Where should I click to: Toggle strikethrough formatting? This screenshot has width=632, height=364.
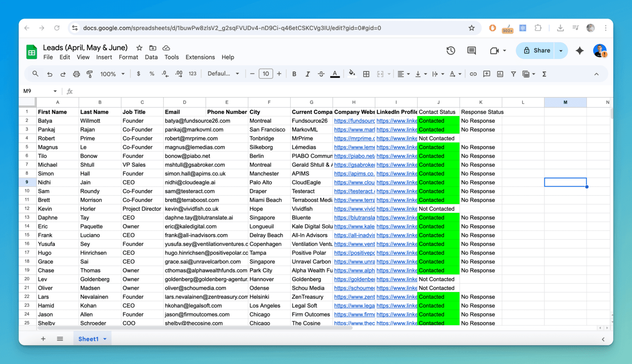(x=321, y=74)
